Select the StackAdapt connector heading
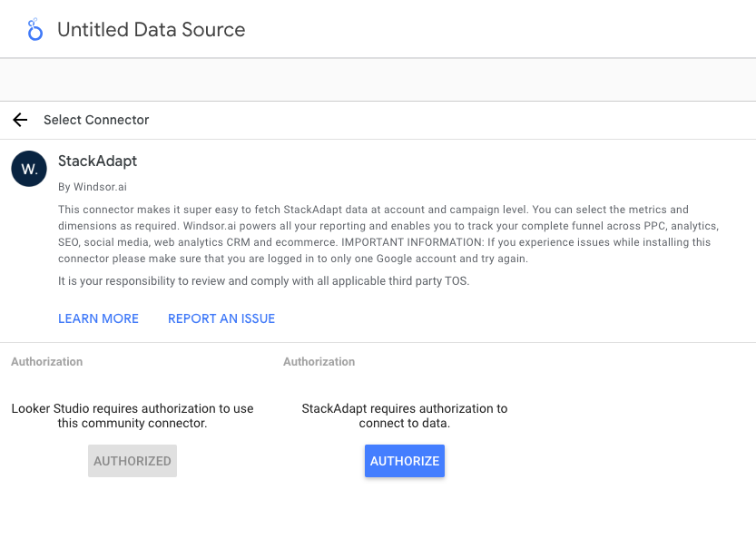 (x=97, y=161)
